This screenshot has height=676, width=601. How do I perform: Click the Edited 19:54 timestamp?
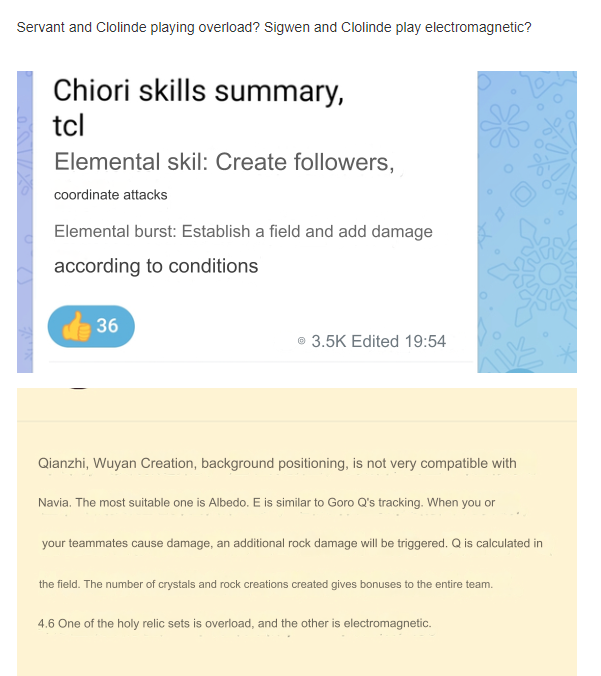click(x=398, y=341)
